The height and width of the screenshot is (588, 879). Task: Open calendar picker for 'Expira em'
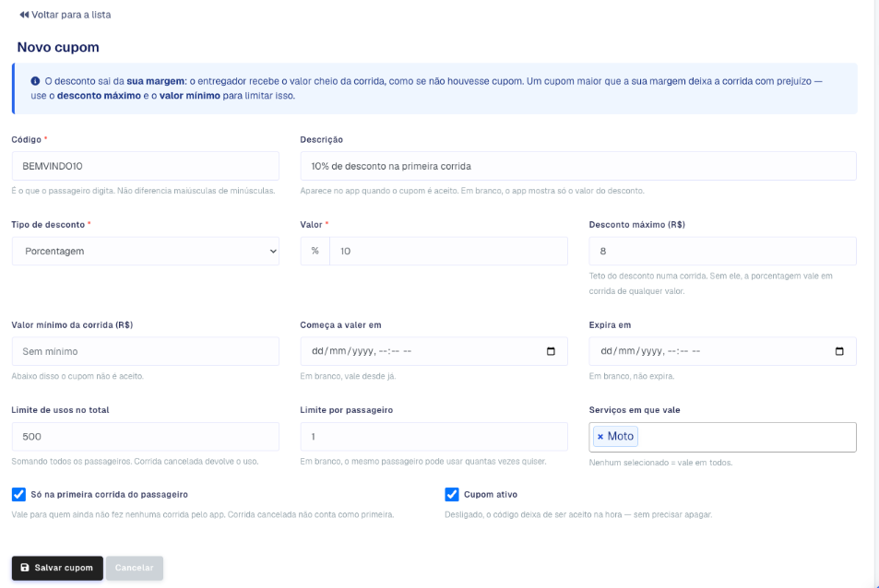pos(839,351)
